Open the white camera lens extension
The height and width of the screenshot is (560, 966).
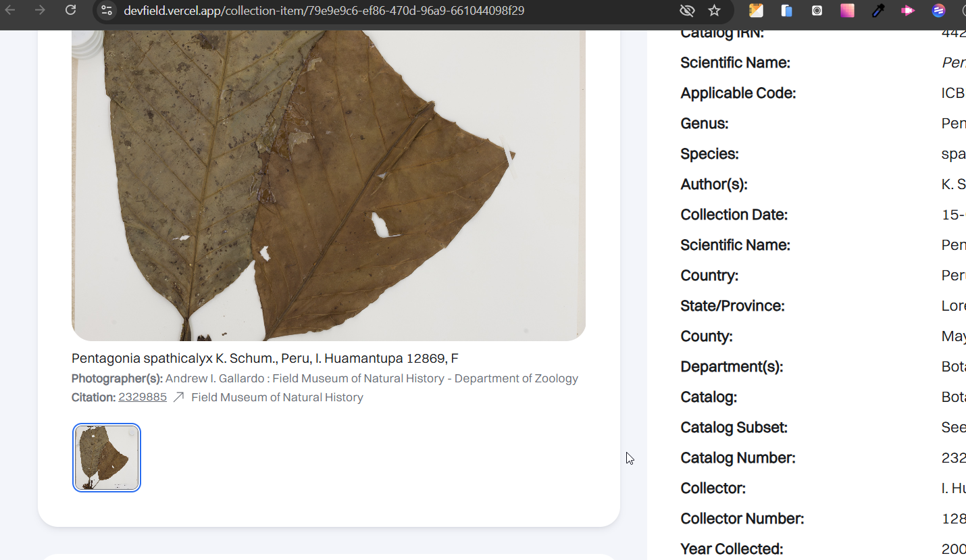coord(817,11)
